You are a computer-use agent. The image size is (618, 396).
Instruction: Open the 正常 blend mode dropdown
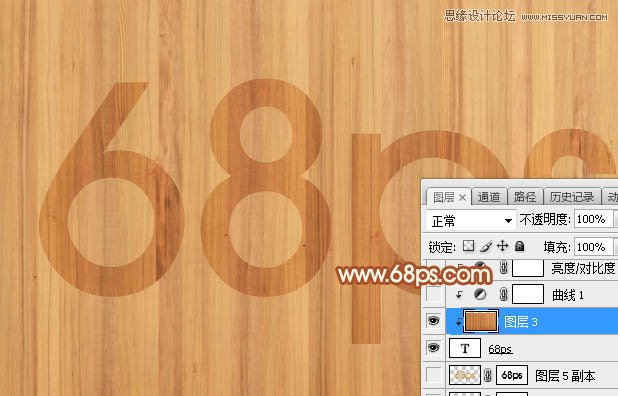click(471, 220)
